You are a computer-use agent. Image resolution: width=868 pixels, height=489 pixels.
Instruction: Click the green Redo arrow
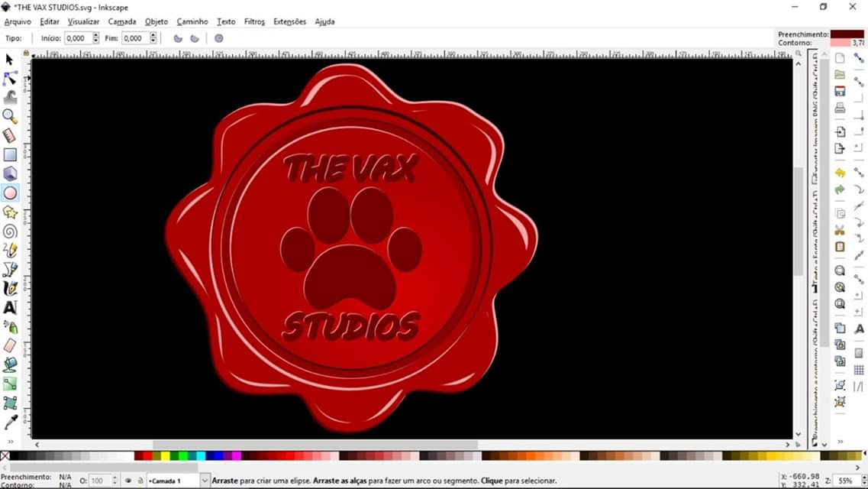point(840,189)
